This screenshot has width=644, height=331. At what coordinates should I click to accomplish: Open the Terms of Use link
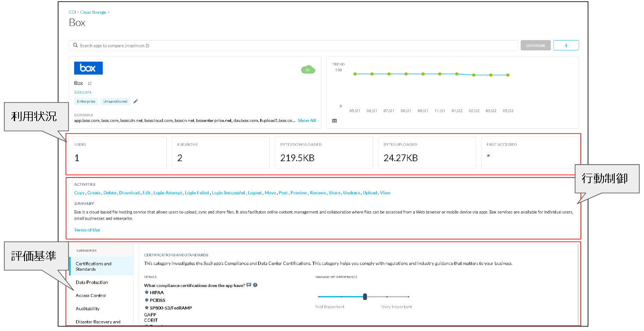coord(87,230)
